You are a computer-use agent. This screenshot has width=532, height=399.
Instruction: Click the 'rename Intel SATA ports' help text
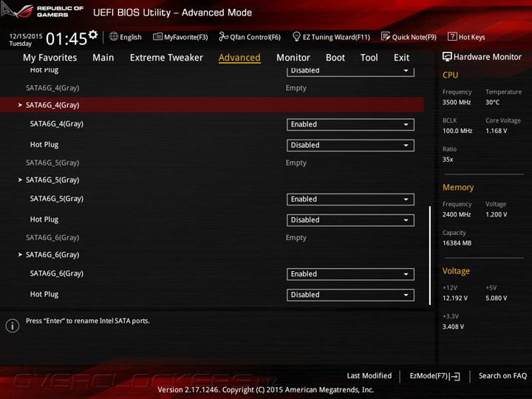tap(87, 321)
